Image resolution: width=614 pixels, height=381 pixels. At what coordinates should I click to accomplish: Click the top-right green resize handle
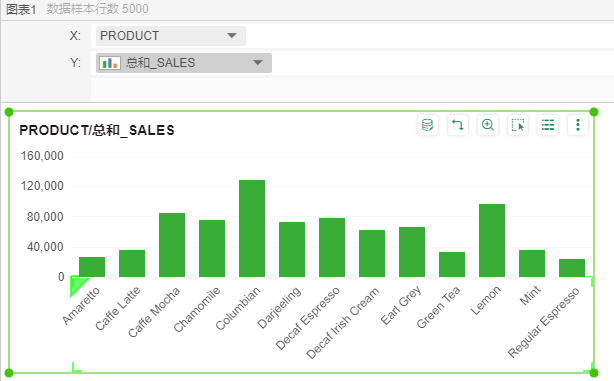click(x=594, y=112)
